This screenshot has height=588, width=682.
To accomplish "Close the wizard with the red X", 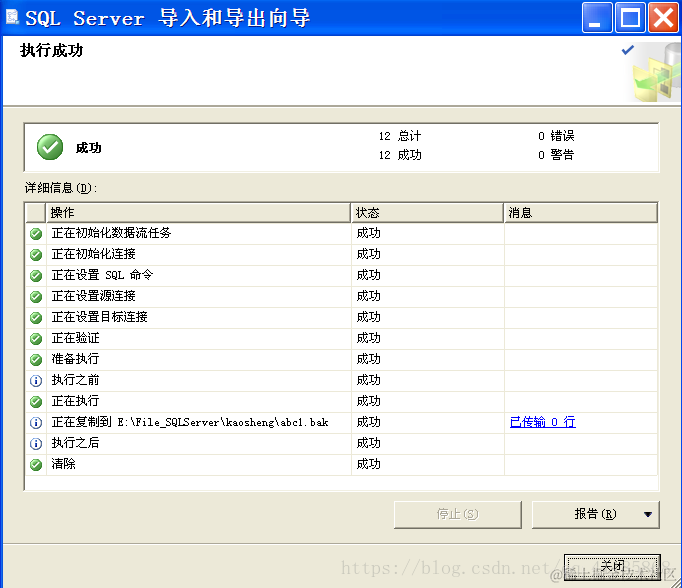I will point(663,17).
